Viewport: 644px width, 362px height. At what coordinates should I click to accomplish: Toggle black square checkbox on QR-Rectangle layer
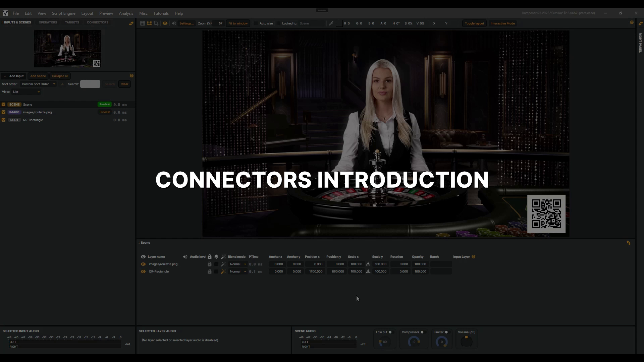(x=216, y=271)
